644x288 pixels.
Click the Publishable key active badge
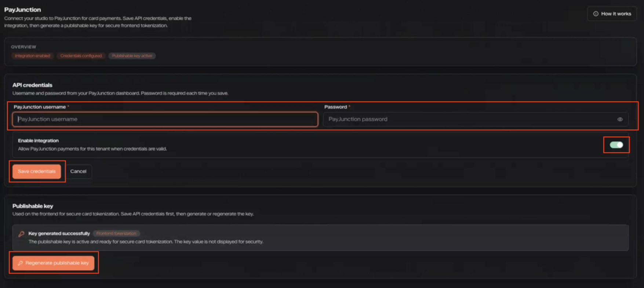(x=132, y=56)
